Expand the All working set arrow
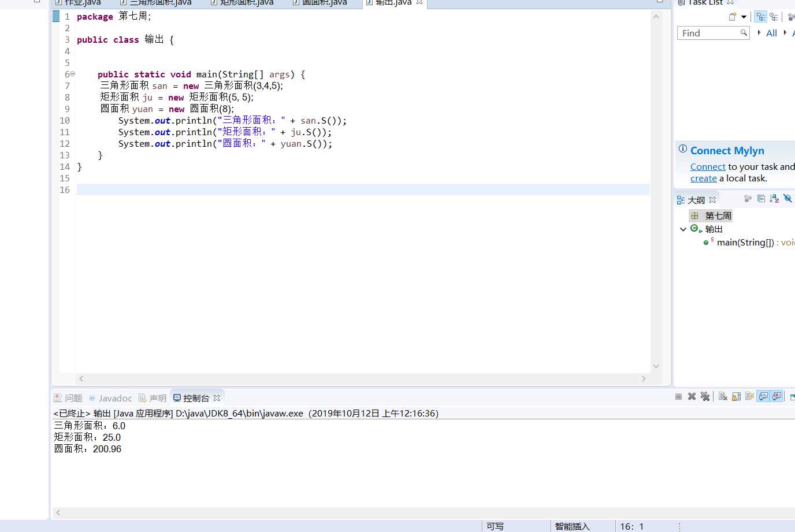 (759, 32)
